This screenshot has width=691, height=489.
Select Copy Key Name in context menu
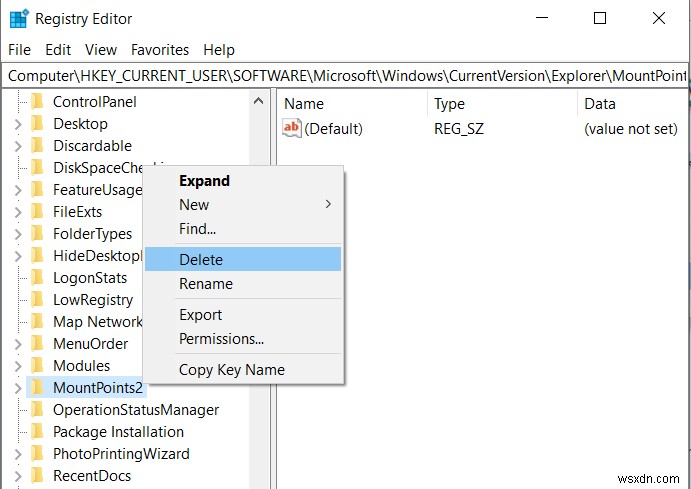point(243,370)
